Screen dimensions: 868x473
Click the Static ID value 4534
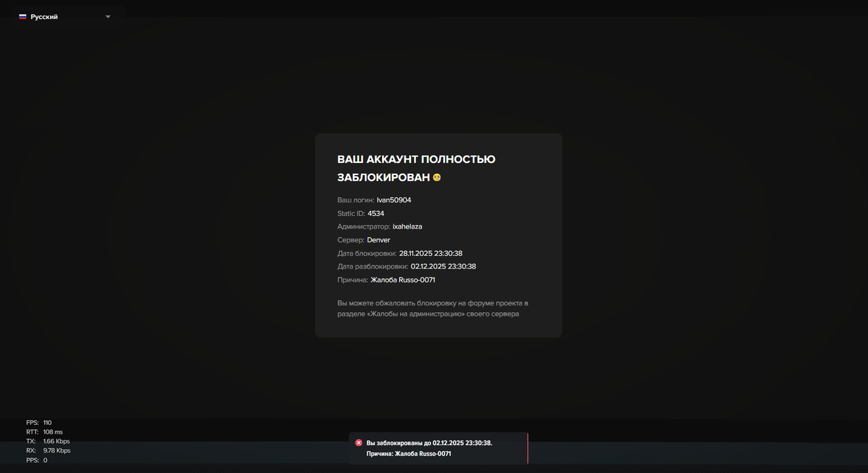tap(376, 214)
